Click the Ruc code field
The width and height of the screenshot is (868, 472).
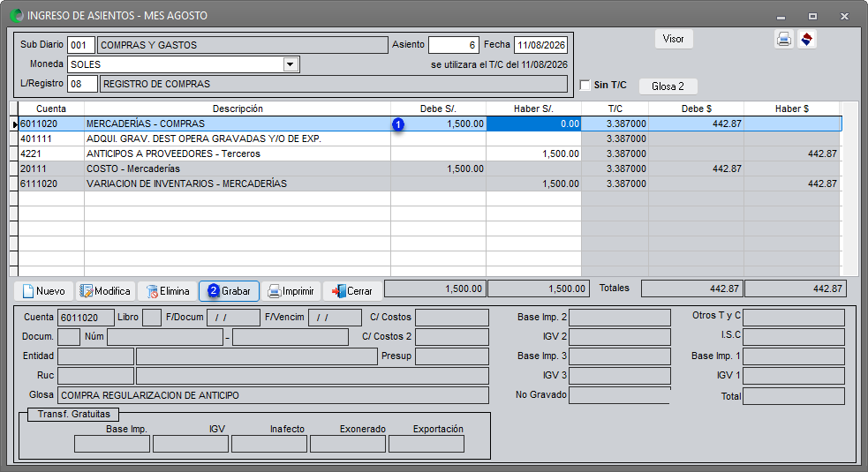[95, 376]
